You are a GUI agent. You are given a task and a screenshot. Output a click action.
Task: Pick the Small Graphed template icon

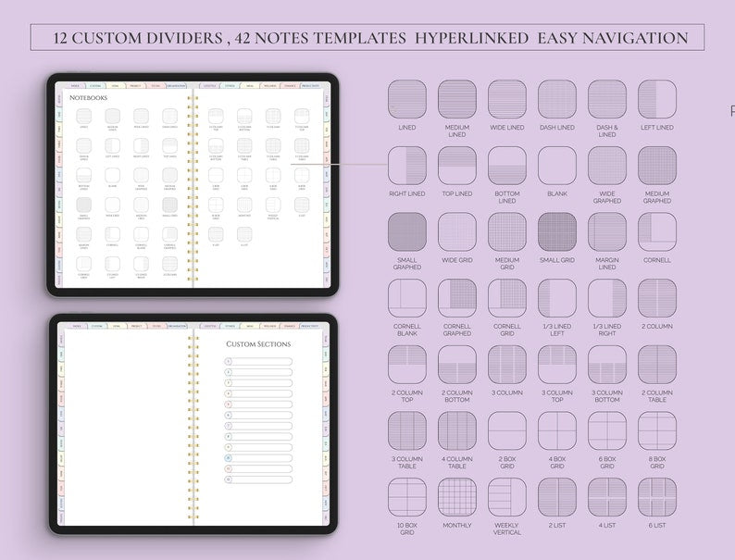click(407, 232)
